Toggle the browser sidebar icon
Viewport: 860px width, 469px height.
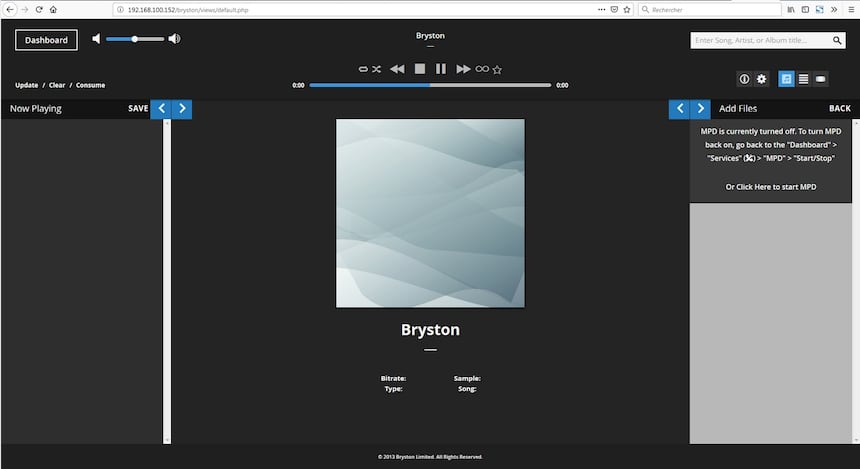pyautogui.click(x=805, y=9)
